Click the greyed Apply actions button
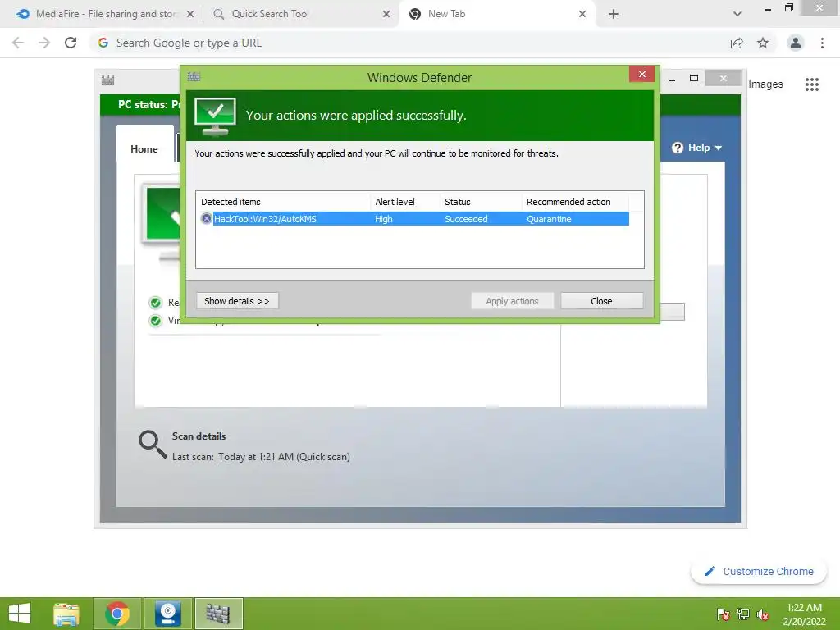 pyautogui.click(x=512, y=300)
